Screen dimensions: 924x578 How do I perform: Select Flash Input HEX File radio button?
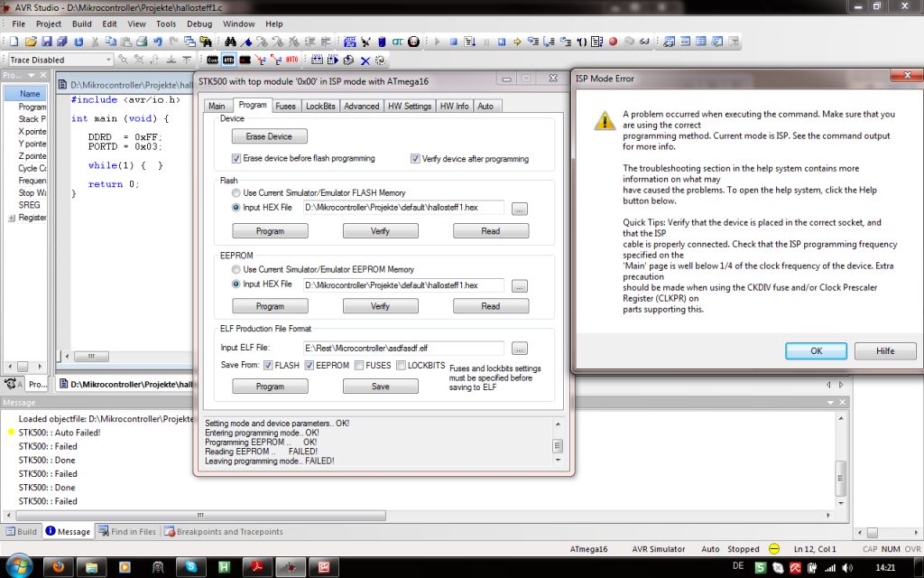(x=236, y=208)
